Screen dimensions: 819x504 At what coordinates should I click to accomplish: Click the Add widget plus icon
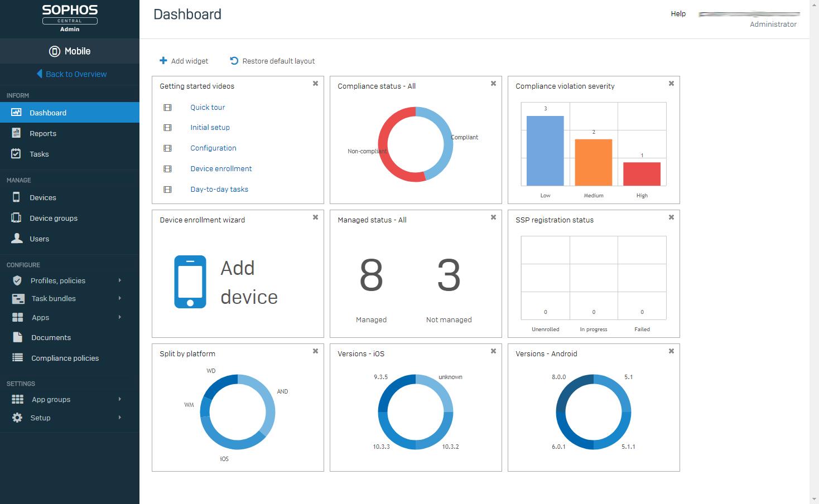163,60
